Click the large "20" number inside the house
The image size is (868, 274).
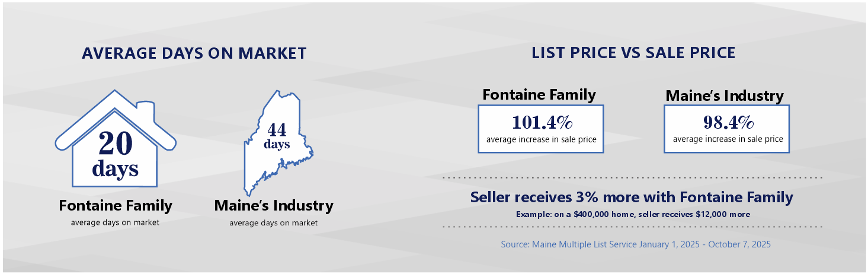click(x=116, y=144)
